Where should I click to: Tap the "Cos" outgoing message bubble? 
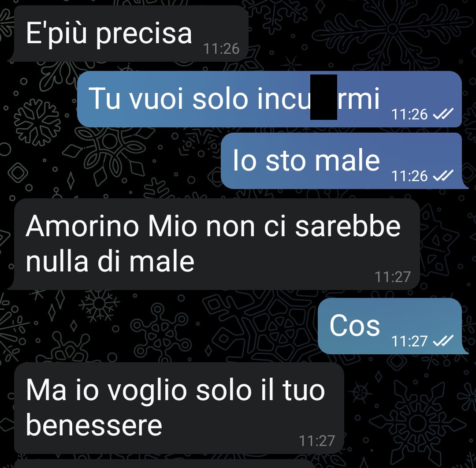(x=393, y=326)
